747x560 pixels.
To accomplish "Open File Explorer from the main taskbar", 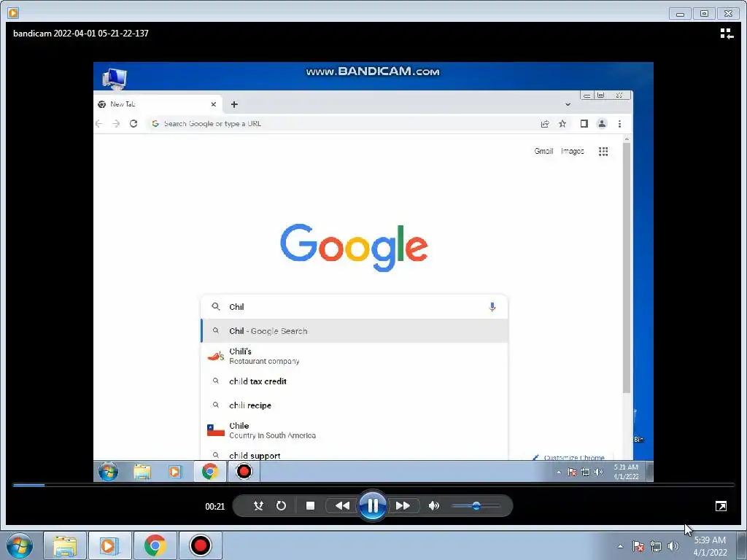I will (x=65, y=545).
